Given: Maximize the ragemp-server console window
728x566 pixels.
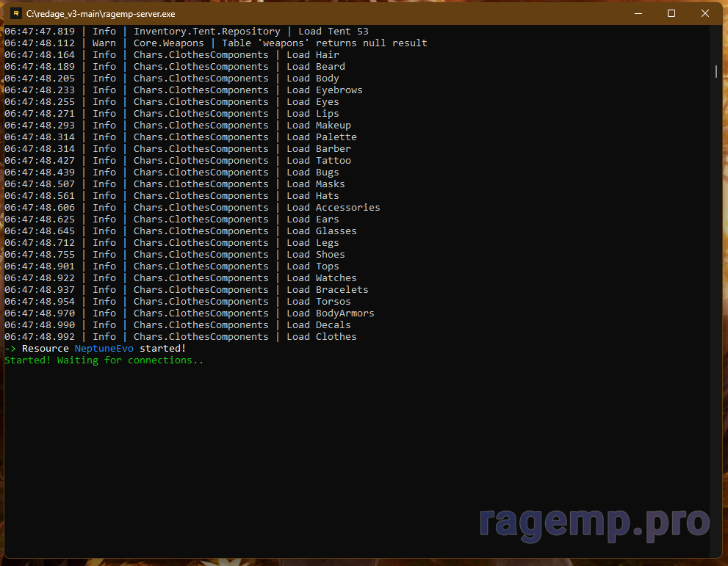Looking at the screenshot, I should click(x=671, y=13).
